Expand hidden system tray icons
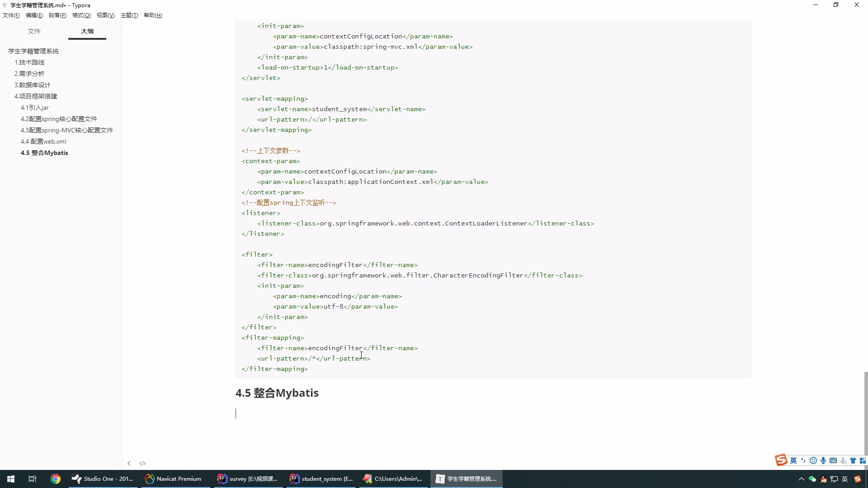This screenshot has width=868, height=488. (801, 479)
